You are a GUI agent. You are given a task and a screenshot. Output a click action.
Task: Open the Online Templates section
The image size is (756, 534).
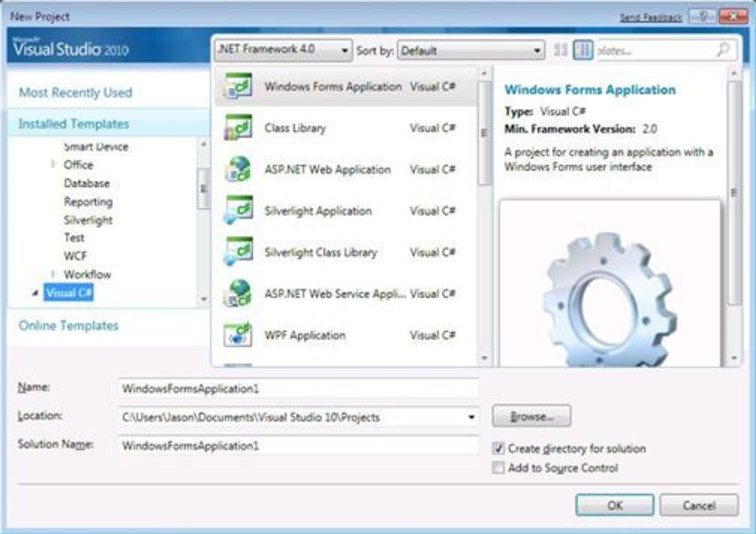(x=68, y=325)
